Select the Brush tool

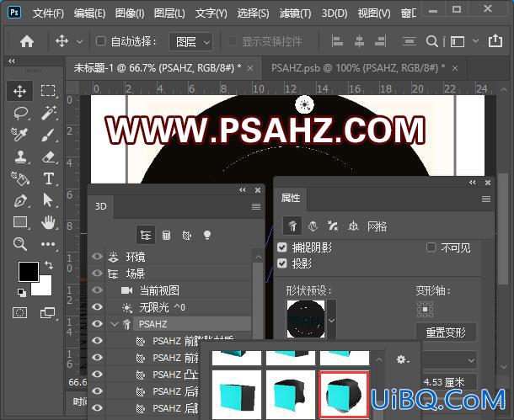pos(48,135)
